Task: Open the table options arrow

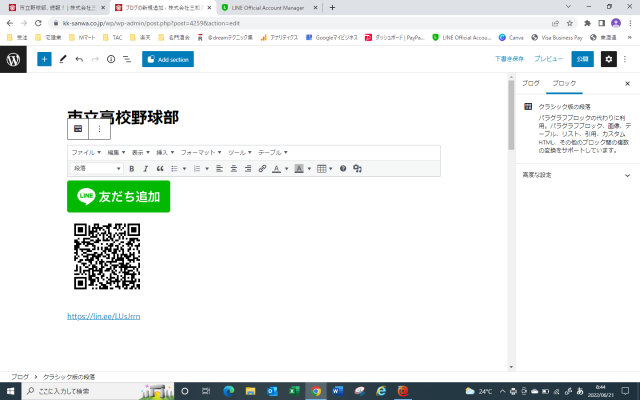Action: click(x=331, y=169)
